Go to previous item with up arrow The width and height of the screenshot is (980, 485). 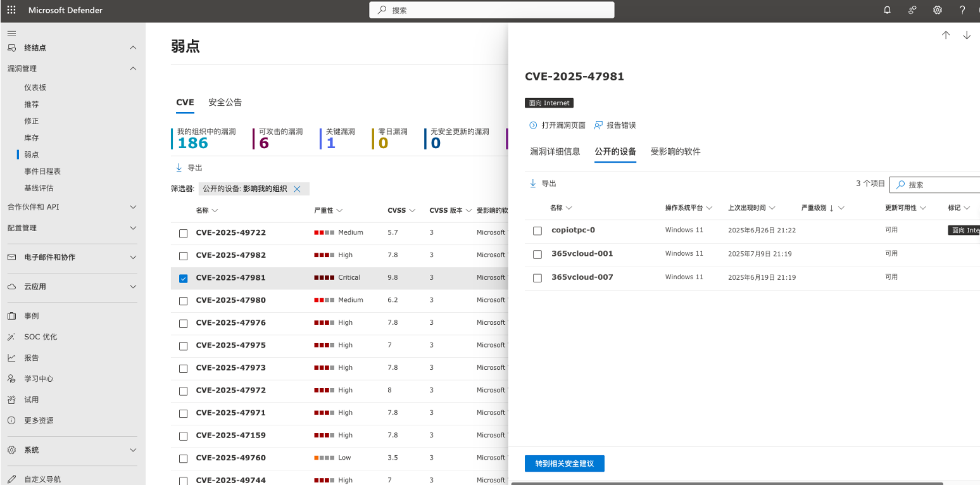[946, 35]
